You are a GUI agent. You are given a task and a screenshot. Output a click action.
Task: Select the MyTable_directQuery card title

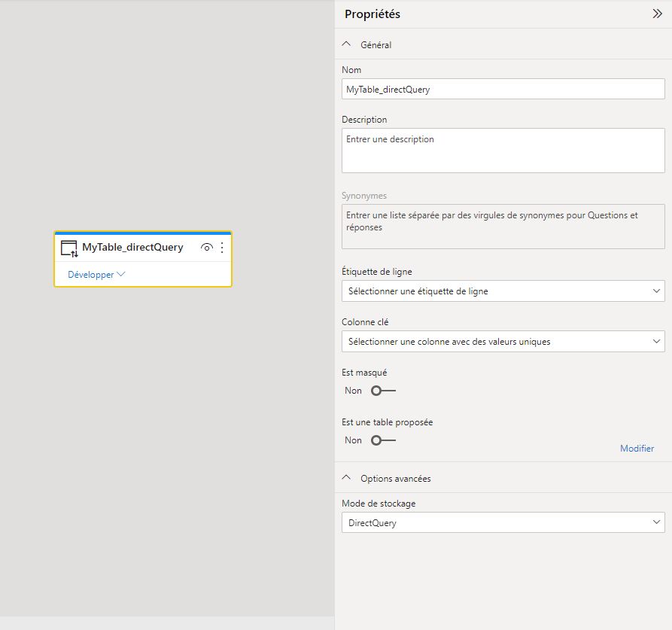[x=132, y=248]
